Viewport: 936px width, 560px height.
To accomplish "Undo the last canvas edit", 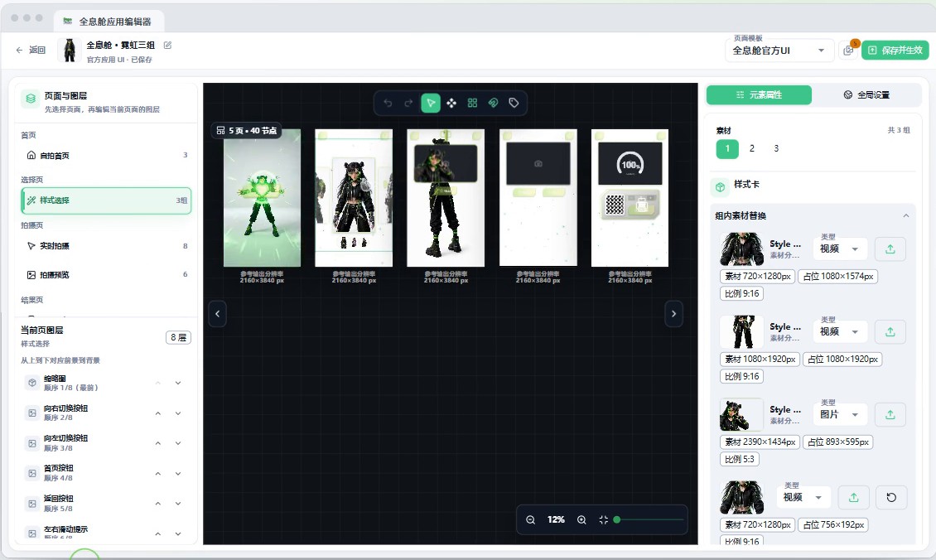I will tap(388, 104).
